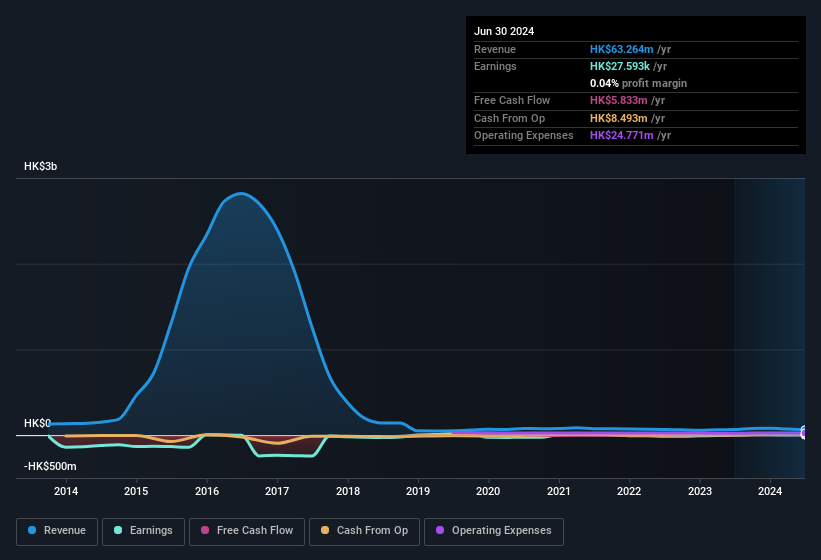This screenshot has height=560, width=821.
Task: Click the orange Cash From Op legend dot
Action: 325,531
